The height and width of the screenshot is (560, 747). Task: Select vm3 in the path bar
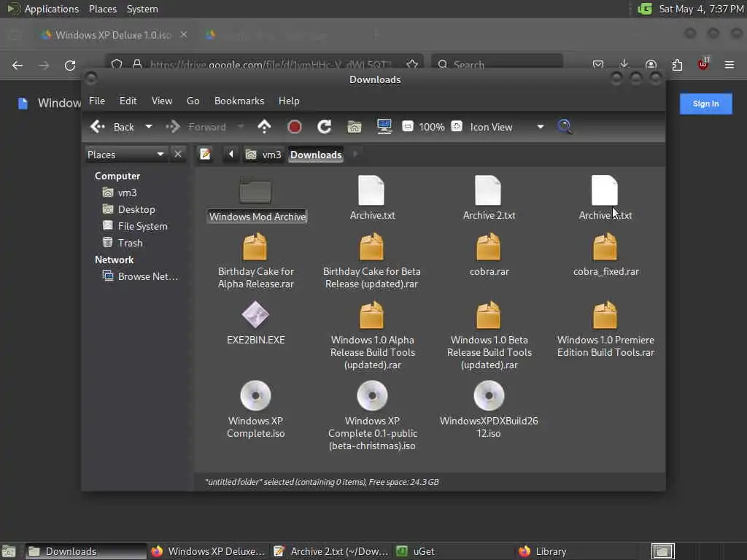pyautogui.click(x=263, y=155)
